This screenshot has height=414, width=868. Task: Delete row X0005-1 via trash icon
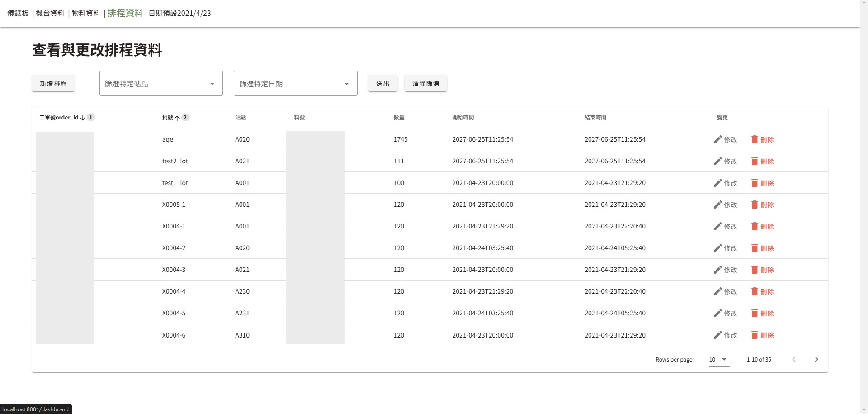[x=754, y=205]
